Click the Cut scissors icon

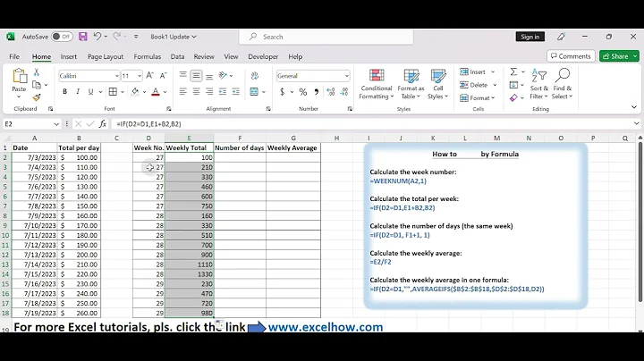[37, 72]
